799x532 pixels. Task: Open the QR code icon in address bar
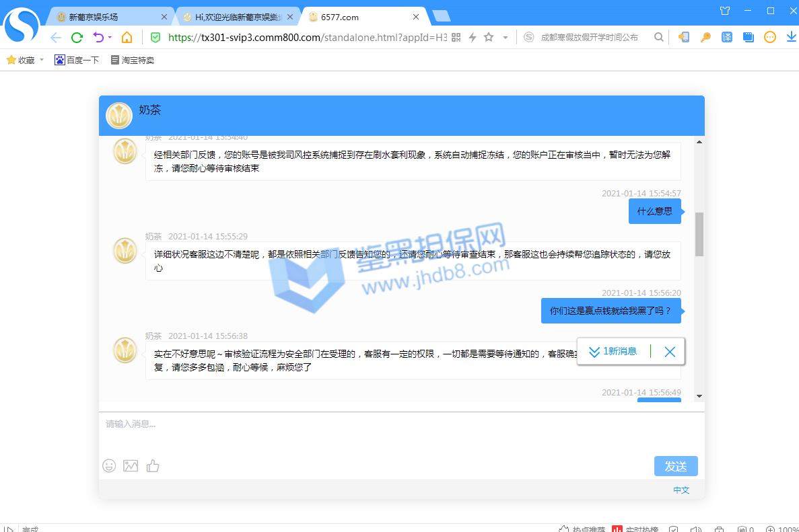coord(456,38)
